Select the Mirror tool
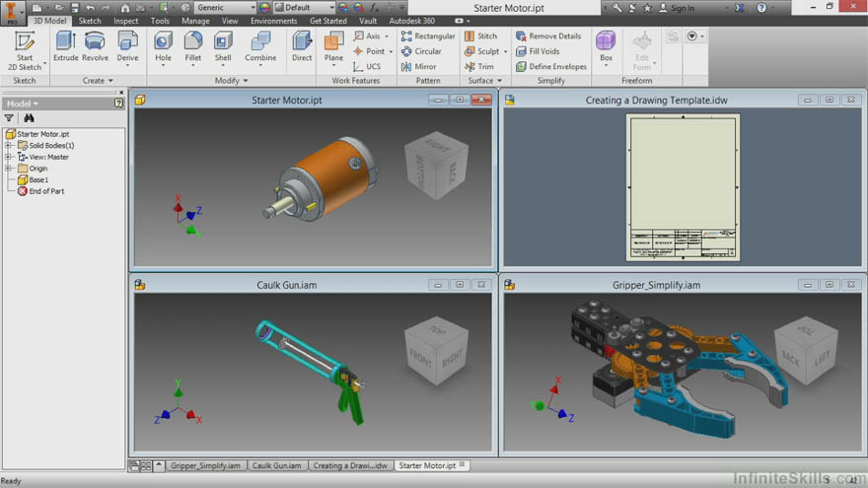Image resolution: width=868 pixels, height=488 pixels. click(418, 66)
